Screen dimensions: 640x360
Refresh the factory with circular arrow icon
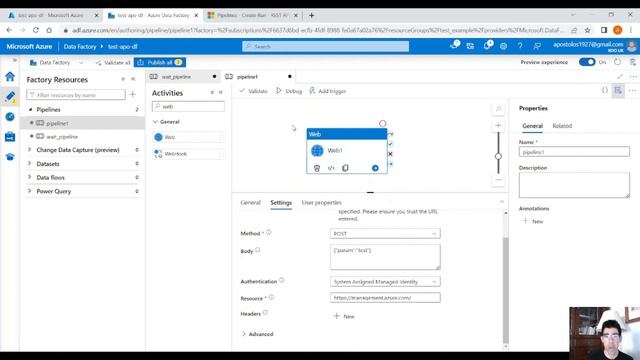click(x=618, y=62)
